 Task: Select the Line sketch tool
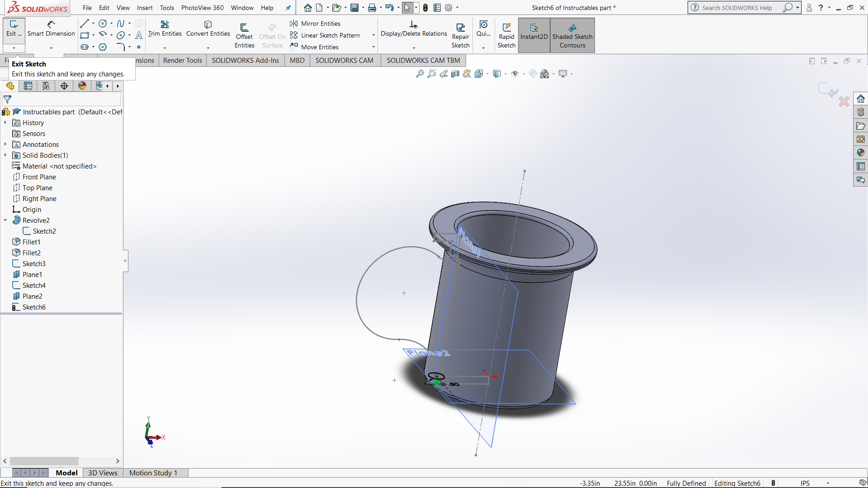pyautogui.click(x=84, y=23)
